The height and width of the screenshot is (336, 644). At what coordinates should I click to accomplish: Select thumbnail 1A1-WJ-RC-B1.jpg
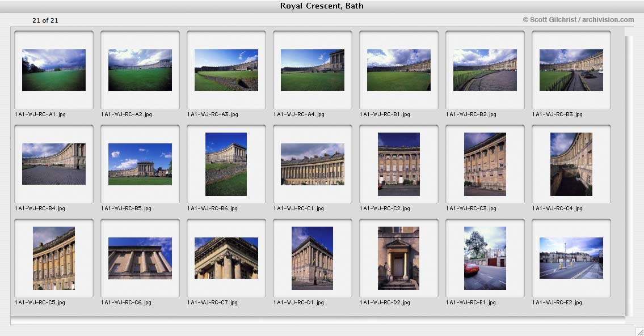[399, 70]
